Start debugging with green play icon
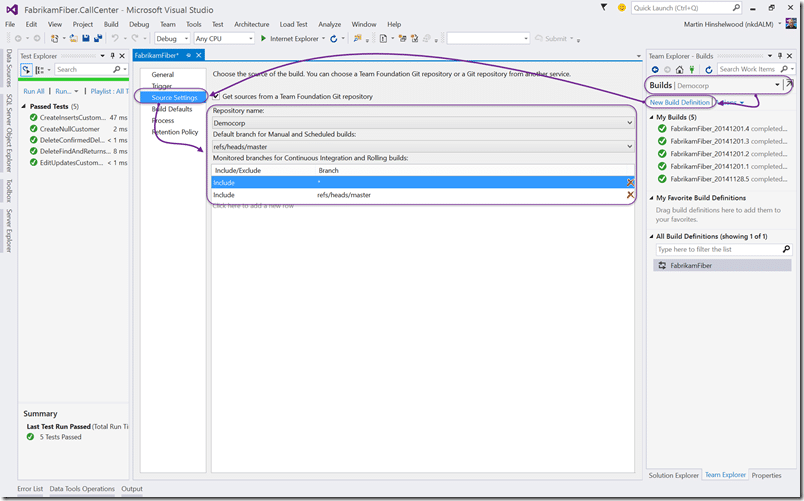 pos(263,38)
